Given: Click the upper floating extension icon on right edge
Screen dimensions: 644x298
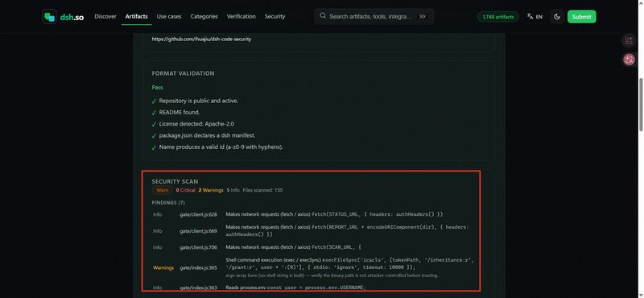Looking at the screenshot, I should [629, 40].
